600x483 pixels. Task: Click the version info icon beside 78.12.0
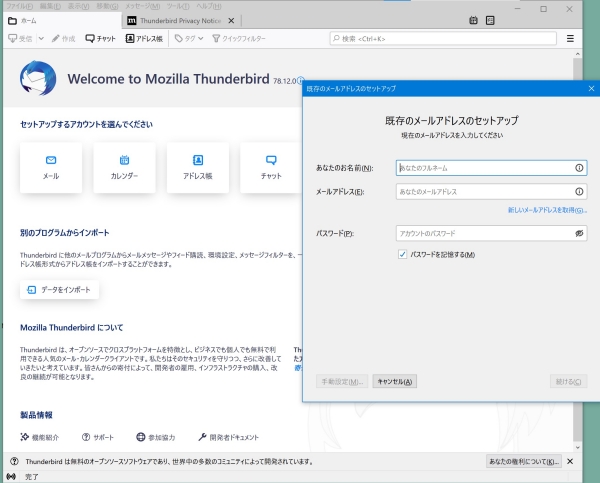pyautogui.click(x=301, y=80)
